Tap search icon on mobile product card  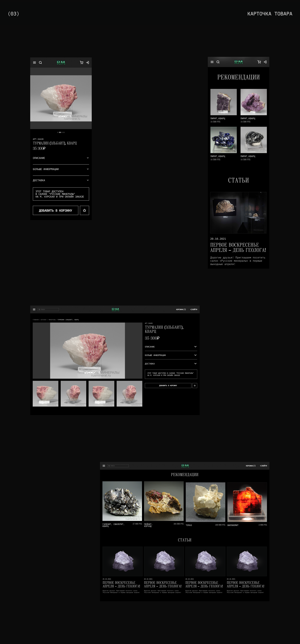40,62
